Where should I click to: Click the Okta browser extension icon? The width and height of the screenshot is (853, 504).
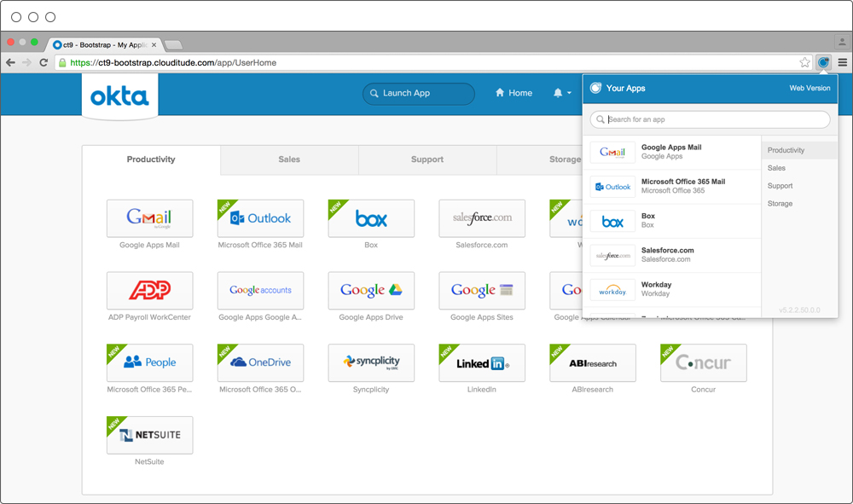[x=823, y=62]
